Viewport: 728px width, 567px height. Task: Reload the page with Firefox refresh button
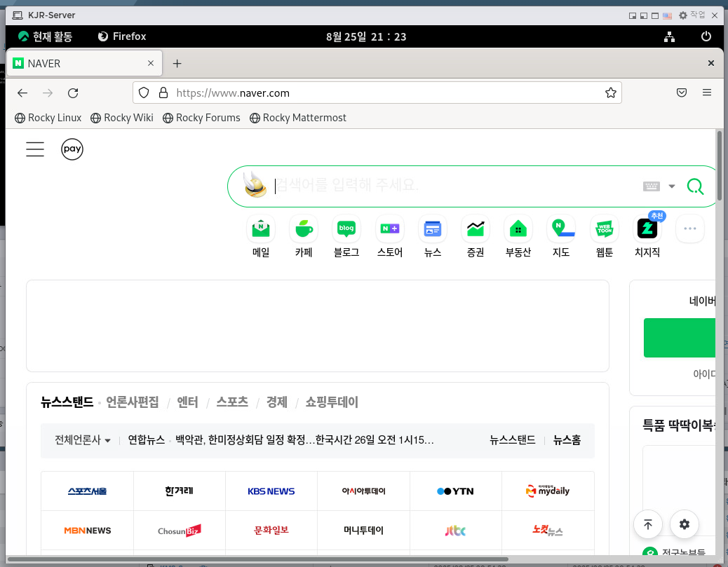[x=73, y=93]
